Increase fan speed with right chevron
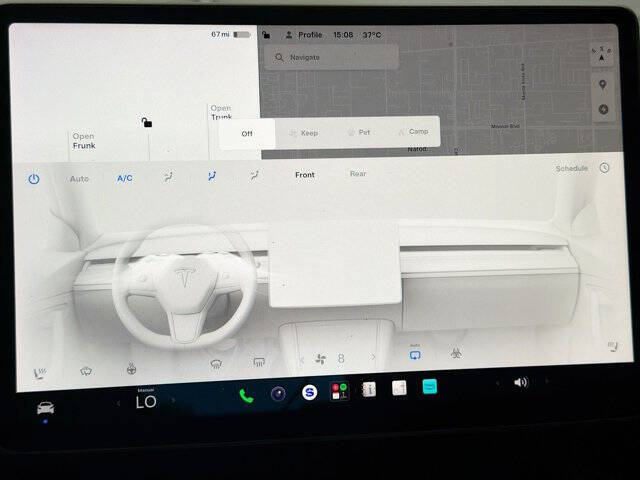The image size is (640, 480). tap(373, 357)
